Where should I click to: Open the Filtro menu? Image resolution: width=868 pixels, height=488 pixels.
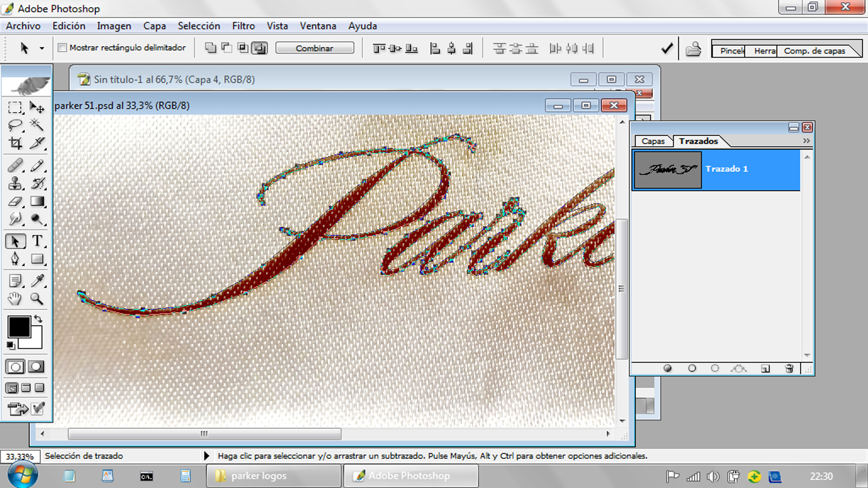243,26
